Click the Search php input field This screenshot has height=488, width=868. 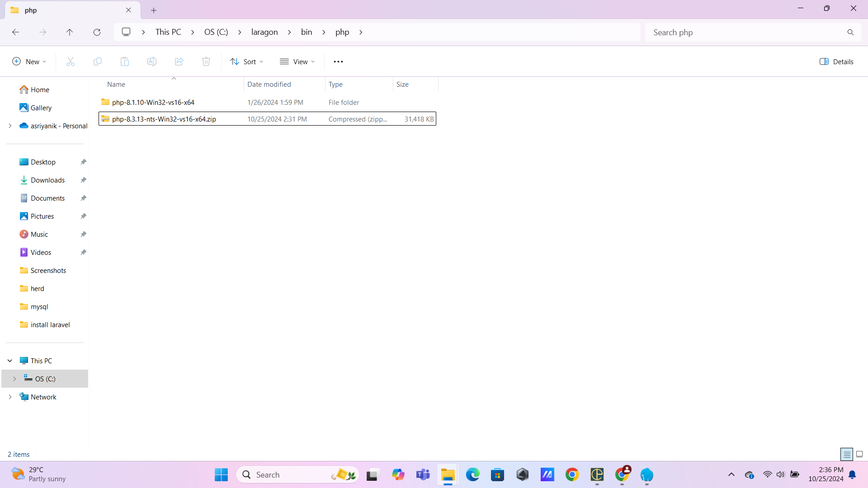(x=746, y=32)
